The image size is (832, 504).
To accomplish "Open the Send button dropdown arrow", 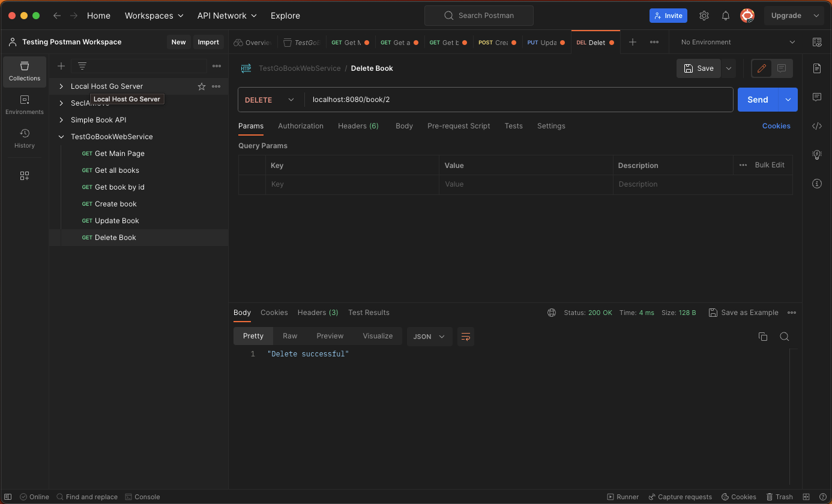I will 788,100.
